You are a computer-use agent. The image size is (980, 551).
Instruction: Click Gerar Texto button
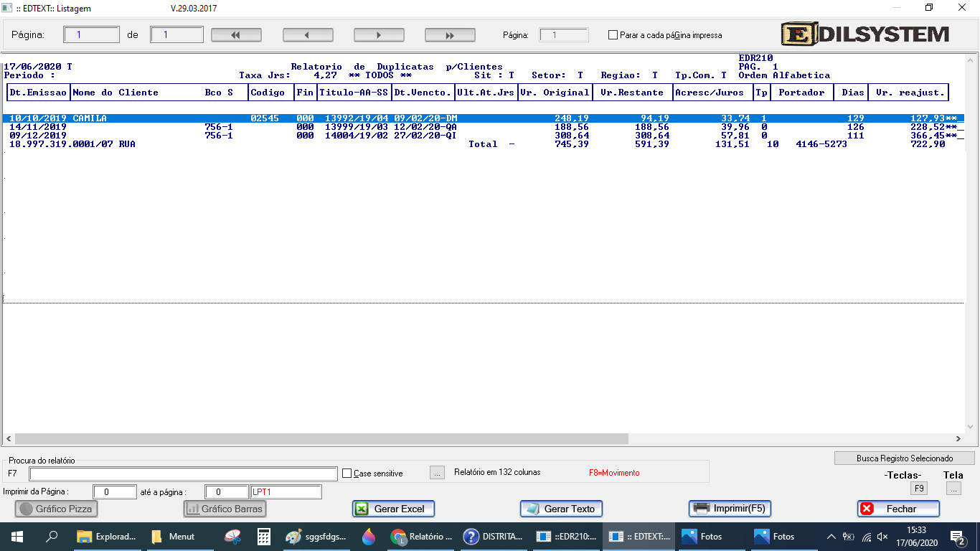click(561, 509)
